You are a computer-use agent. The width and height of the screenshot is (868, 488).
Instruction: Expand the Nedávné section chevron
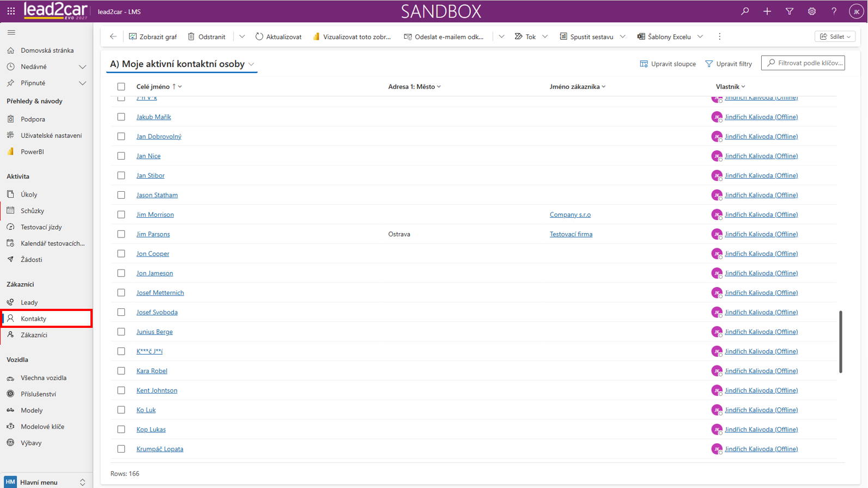[82, 67]
